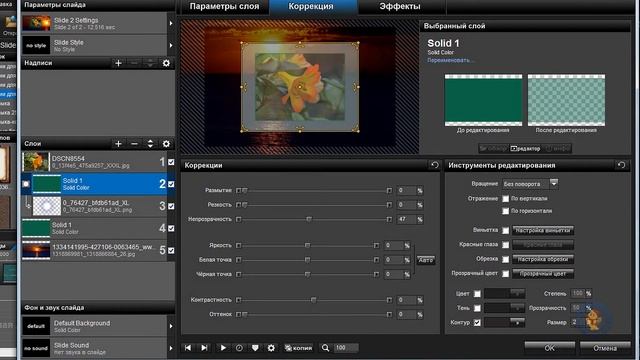
Task: Open the Слои panel gear settings
Action: [166, 144]
